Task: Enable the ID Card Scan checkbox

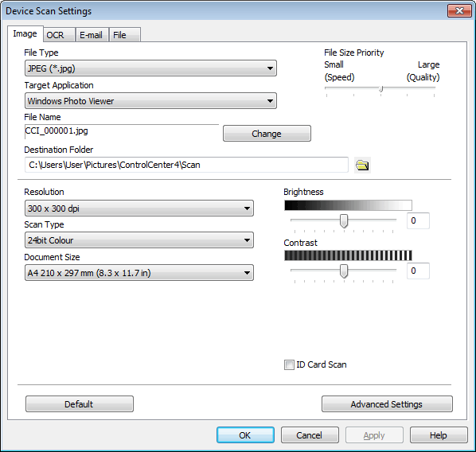Action: (x=289, y=364)
